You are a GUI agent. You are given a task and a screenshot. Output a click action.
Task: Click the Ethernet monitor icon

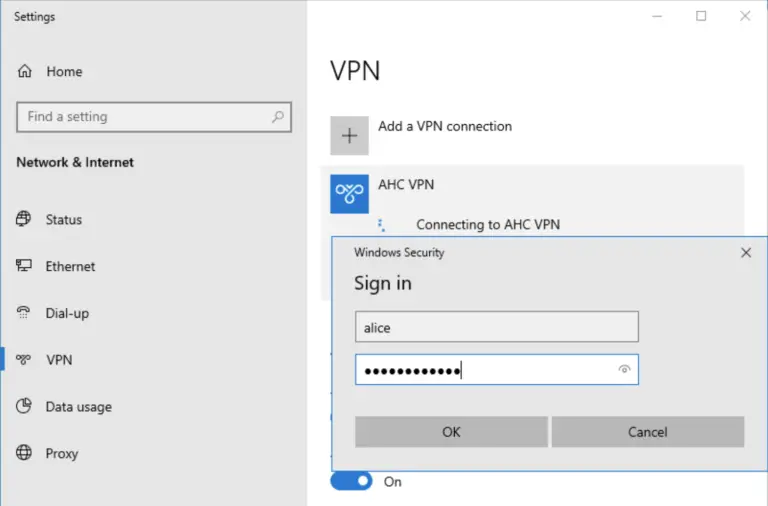click(24, 265)
